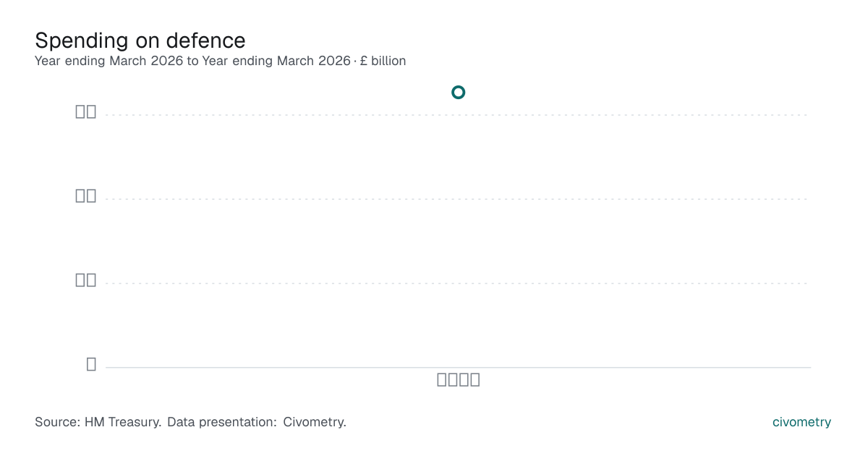
Task: Select the solid x-axis baseline
Action: (458, 368)
